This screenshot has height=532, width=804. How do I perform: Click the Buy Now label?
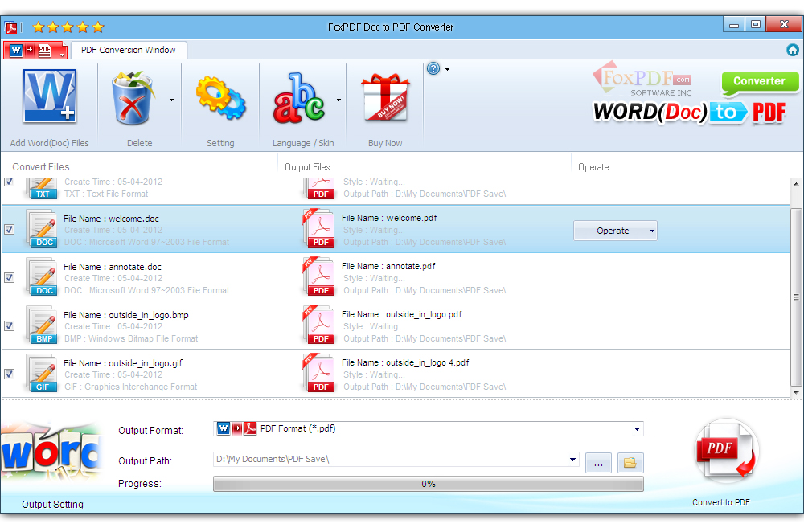click(x=385, y=143)
